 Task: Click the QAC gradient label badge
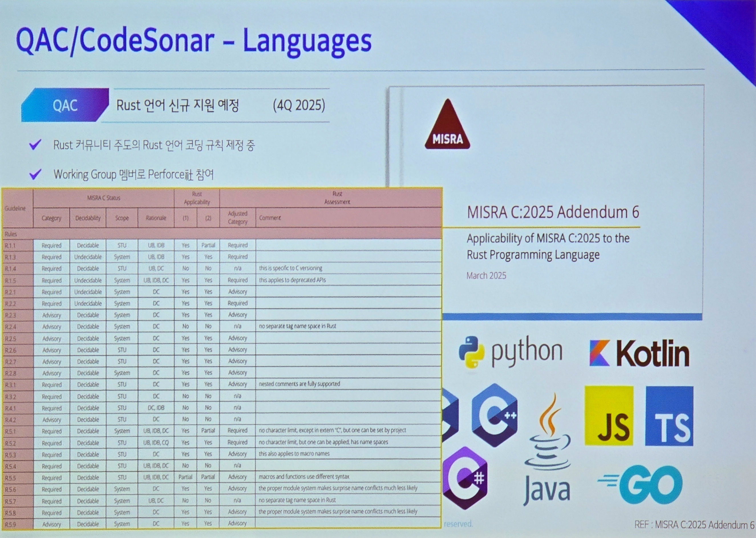[x=65, y=105]
